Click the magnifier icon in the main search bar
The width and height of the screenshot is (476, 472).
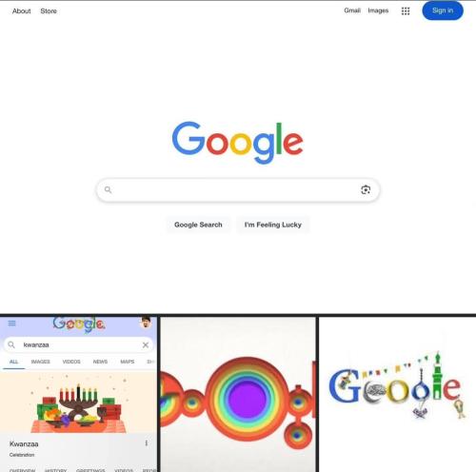click(108, 189)
